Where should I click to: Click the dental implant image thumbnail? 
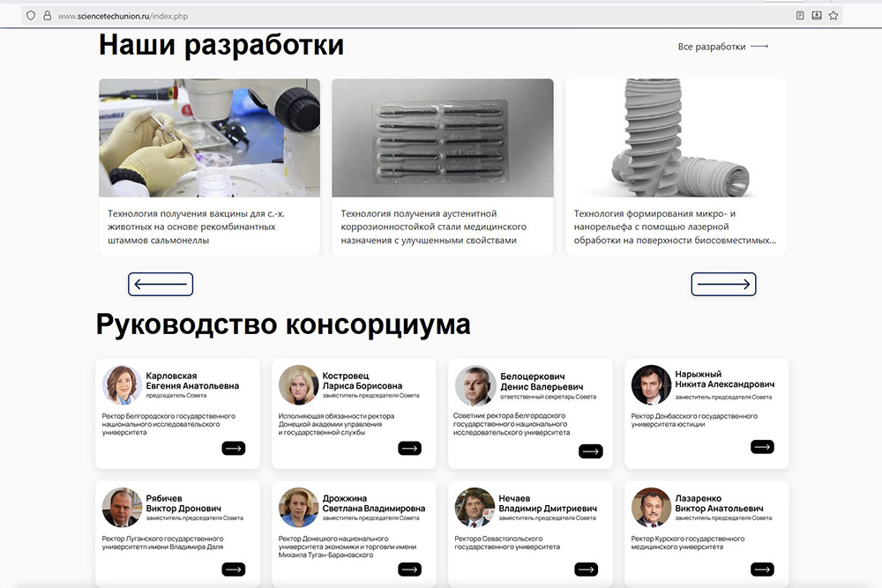coord(676,138)
